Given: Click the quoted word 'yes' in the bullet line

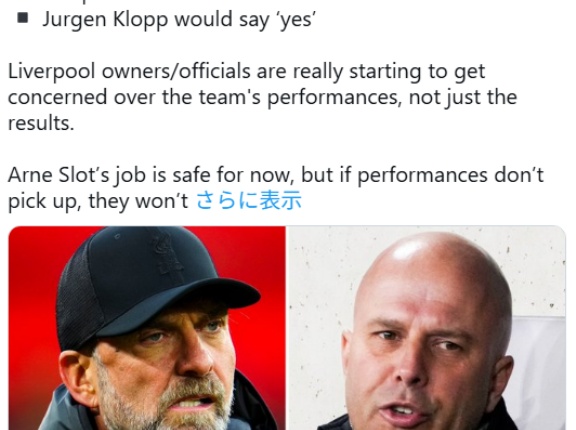Looking at the screenshot, I should coord(296,20).
